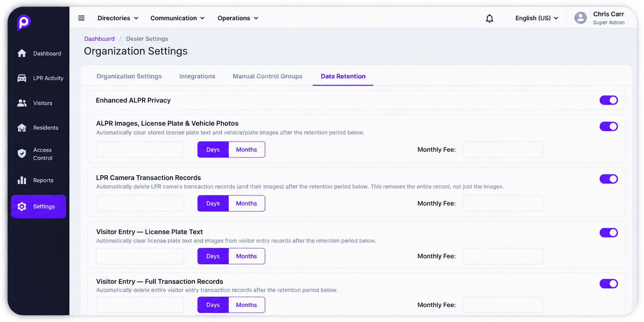Expand the Directories dropdown
The width and height of the screenshot is (644, 322).
(118, 18)
